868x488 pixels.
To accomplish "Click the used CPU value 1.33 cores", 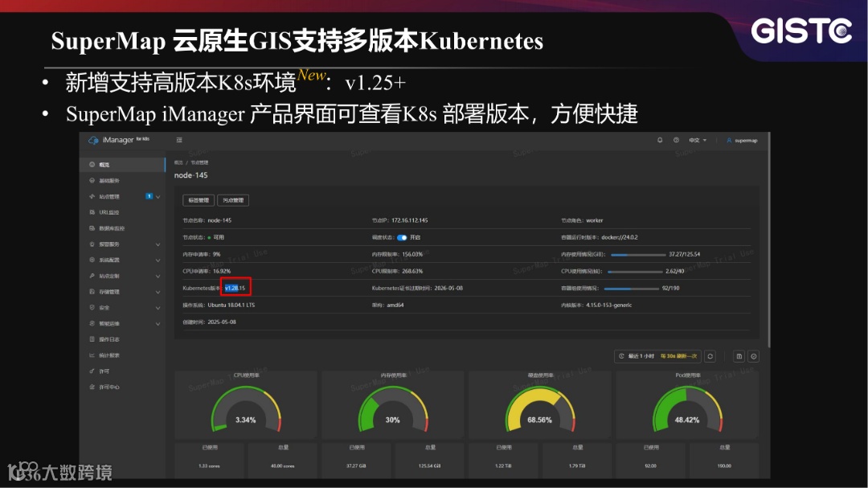I will tap(209, 465).
